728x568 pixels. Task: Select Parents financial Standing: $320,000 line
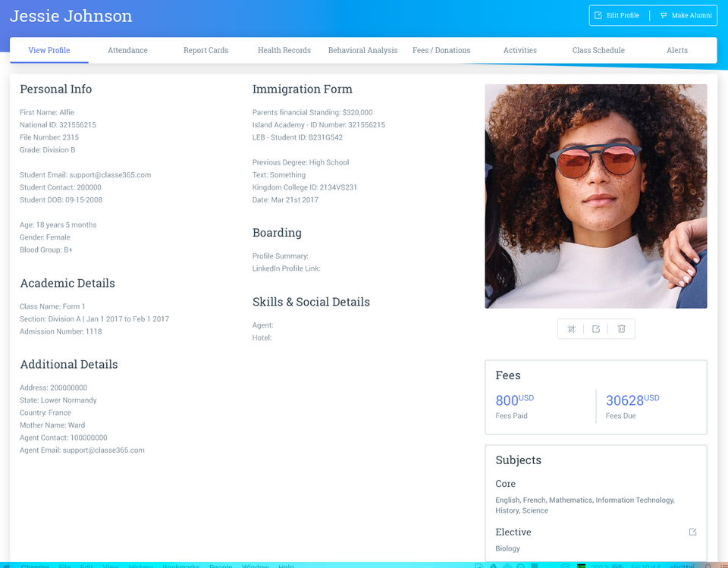tap(312, 112)
